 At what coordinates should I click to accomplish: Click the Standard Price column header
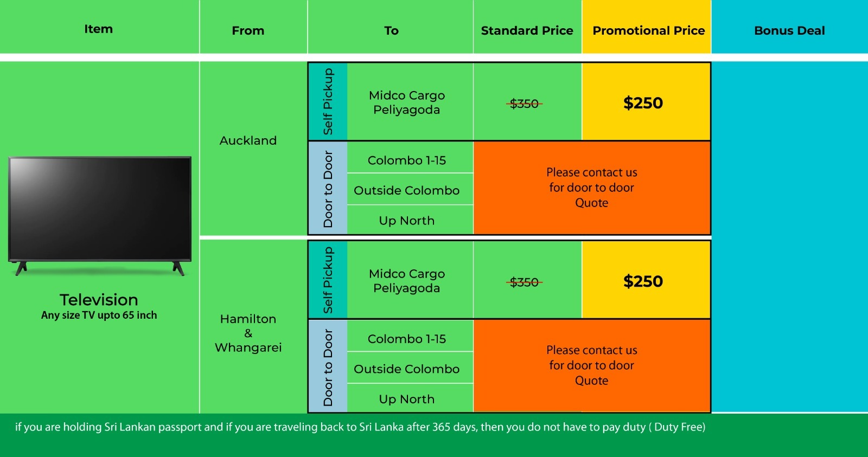click(527, 31)
